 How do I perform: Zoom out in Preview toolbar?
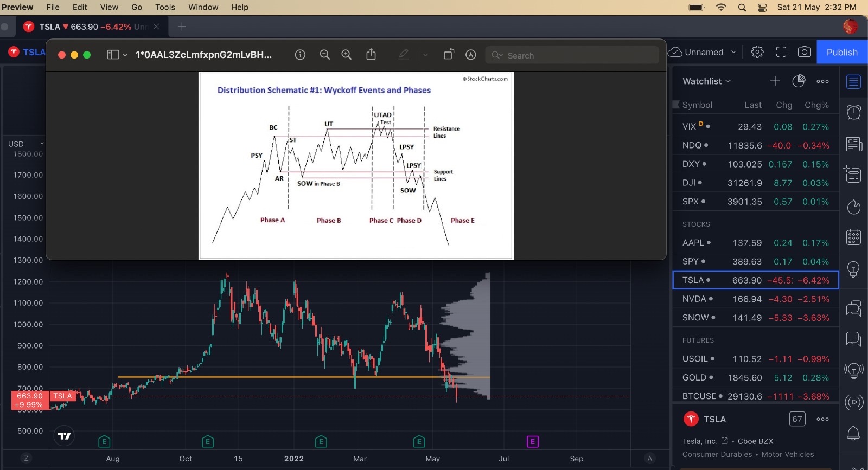tap(325, 55)
